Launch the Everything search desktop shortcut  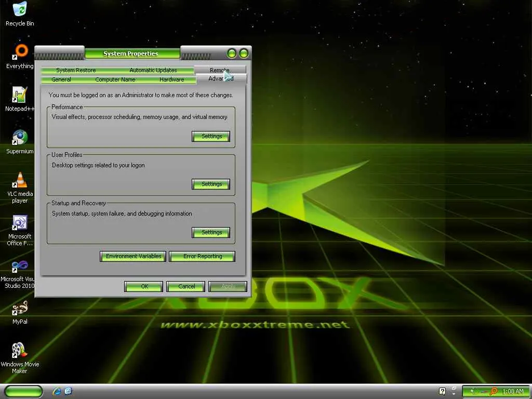pyautogui.click(x=20, y=56)
